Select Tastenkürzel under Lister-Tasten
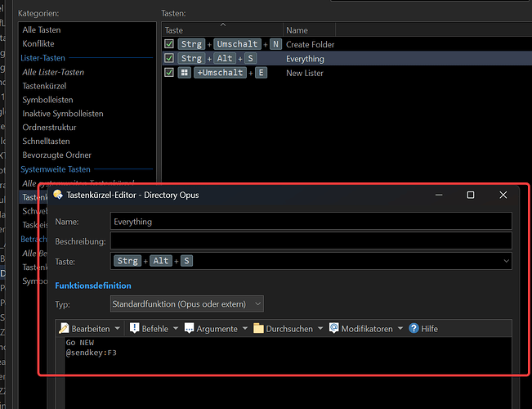Viewport: 532px width, 409px height. point(44,86)
